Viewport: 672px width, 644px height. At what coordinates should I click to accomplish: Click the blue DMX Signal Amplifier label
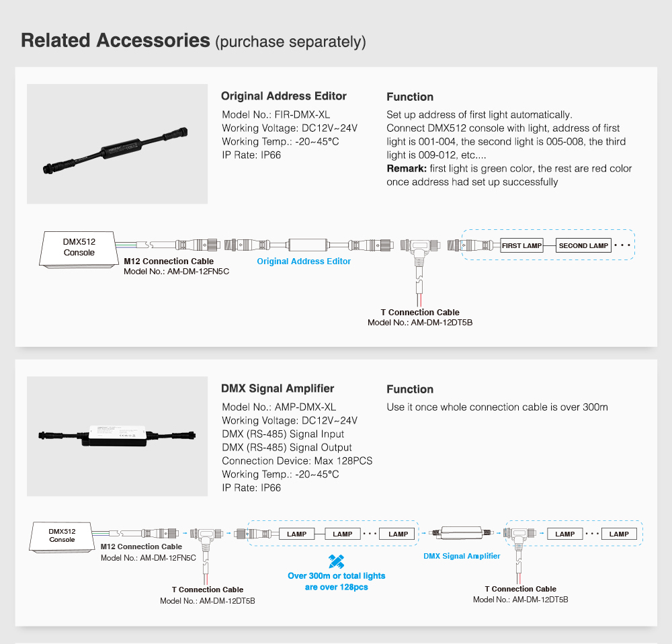point(462,556)
